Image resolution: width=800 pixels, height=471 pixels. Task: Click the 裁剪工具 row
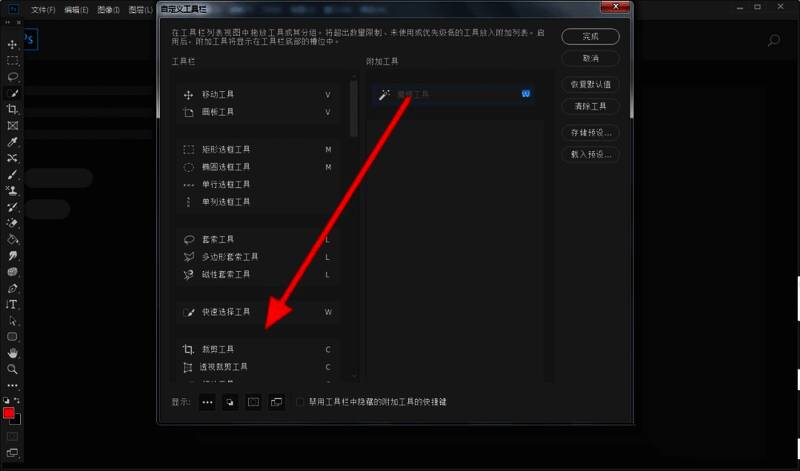257,350
